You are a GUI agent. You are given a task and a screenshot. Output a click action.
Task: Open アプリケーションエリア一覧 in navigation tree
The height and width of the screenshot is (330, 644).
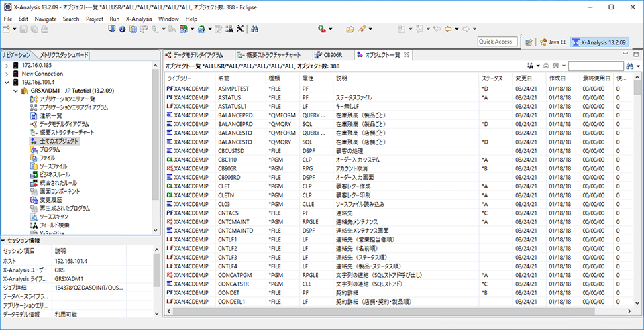[67, 99]
